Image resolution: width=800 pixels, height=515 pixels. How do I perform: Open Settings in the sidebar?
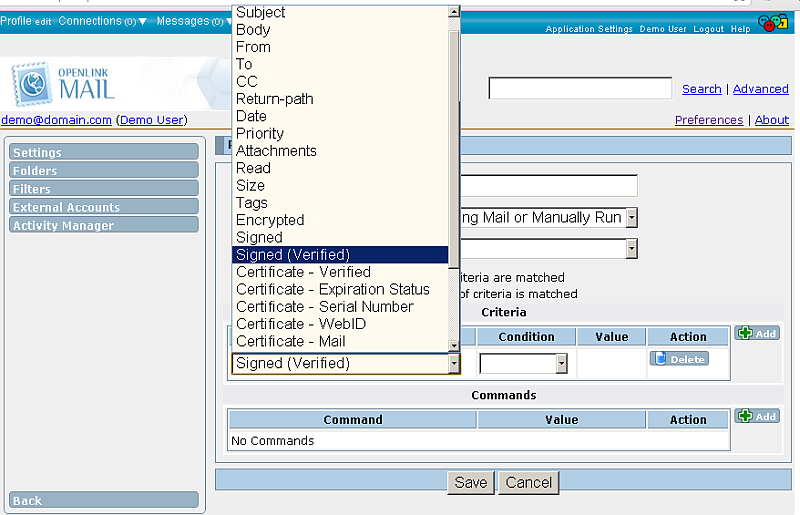click(104, 152)
